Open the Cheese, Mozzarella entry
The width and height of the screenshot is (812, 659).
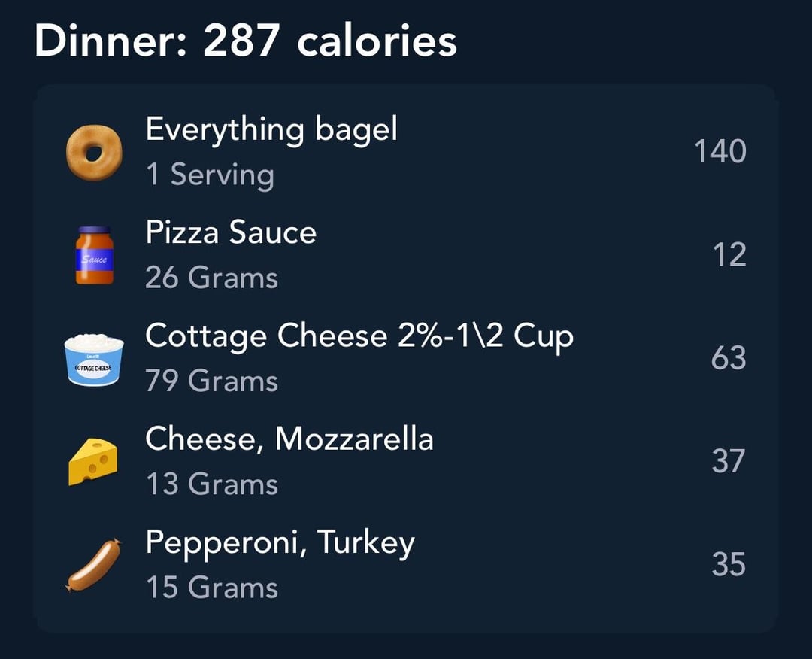coord(405,462)
